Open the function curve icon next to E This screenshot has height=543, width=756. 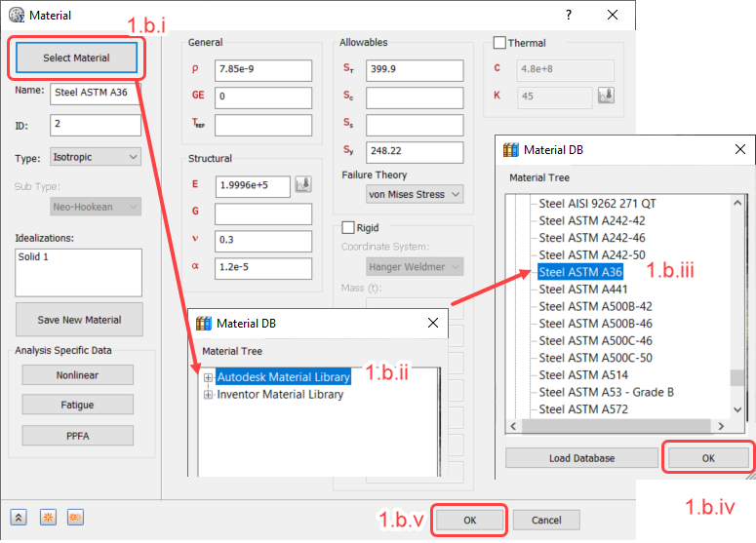(303, 184)
